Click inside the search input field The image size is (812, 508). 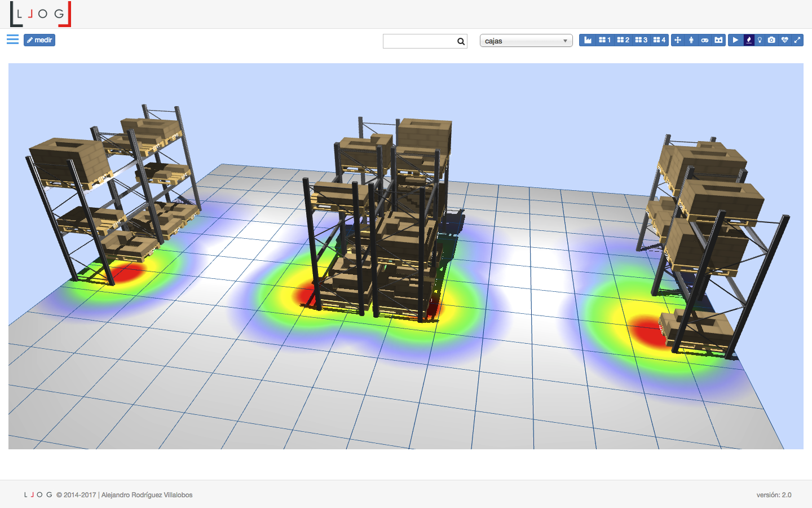[x=419, y=41]
